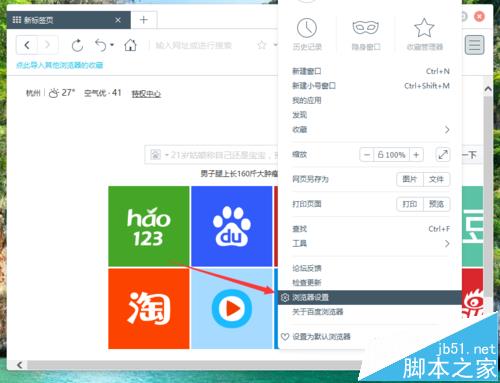Screen dimensions: 500x383
Task: Click the home page icon
Action: pyautogui.click(x=130, y=45)
